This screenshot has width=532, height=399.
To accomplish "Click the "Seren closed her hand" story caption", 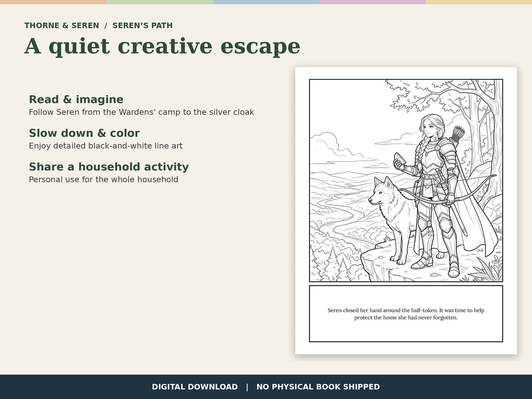I will tap(406, 314).
